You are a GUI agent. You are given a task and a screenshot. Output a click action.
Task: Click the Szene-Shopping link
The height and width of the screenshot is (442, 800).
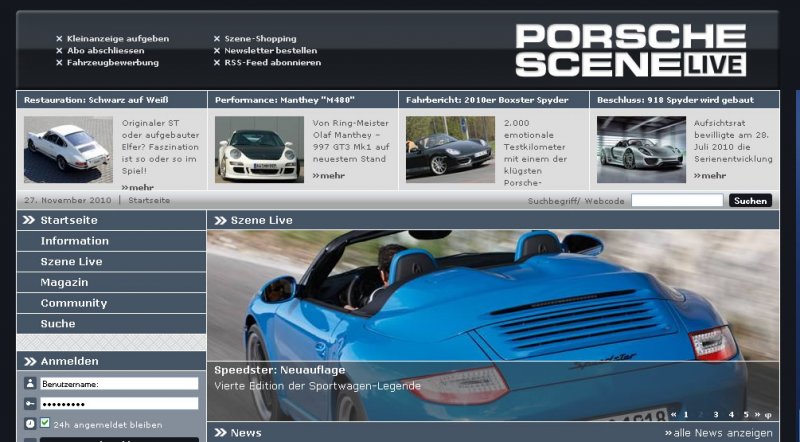click(260, 38)
